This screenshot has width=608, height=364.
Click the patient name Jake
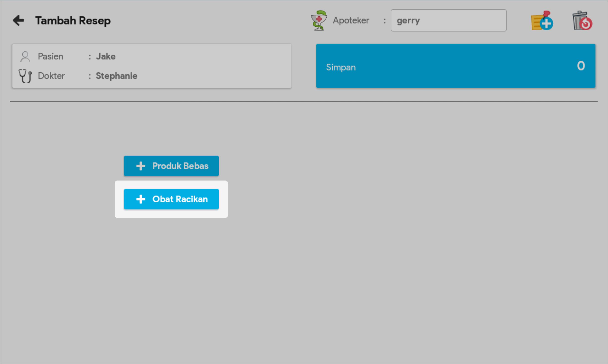coord(106,56)
